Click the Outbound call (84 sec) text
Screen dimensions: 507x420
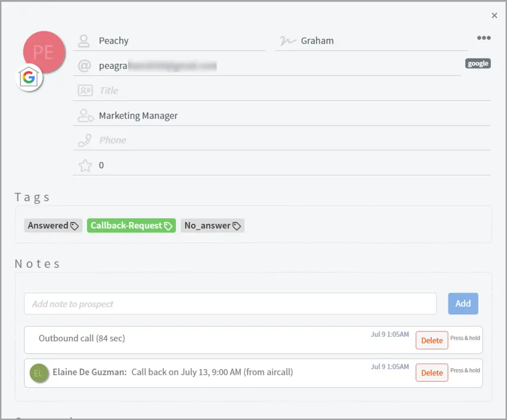pos(82,339)
